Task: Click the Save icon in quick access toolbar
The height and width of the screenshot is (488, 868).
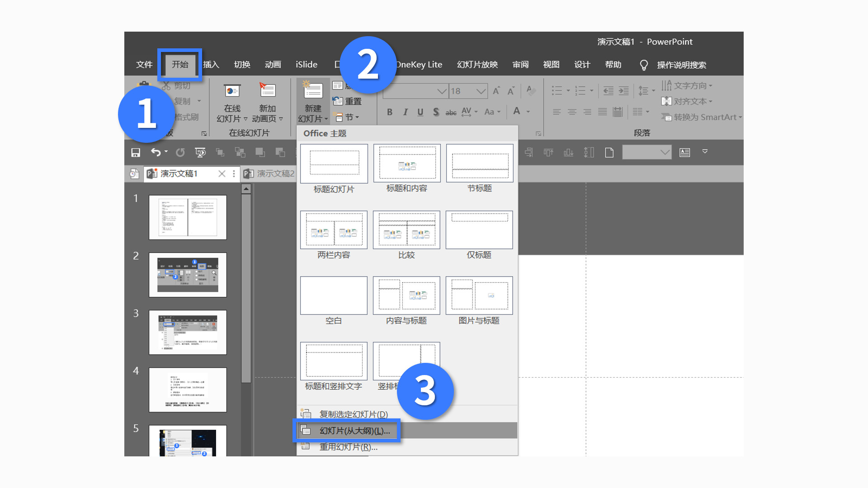Action: click(136, 153)
